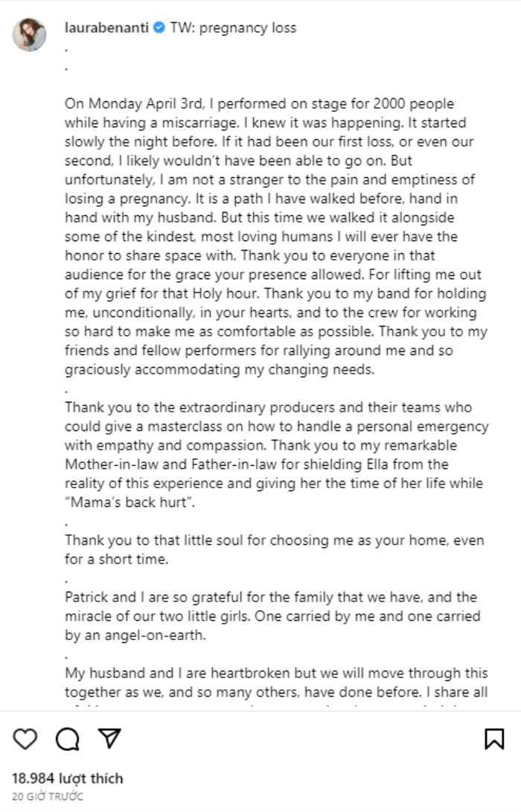This screenshot has width=521, height=812.
Task: Click the "TW: pregnancy loss" caption heading
Action: (233, 28)
